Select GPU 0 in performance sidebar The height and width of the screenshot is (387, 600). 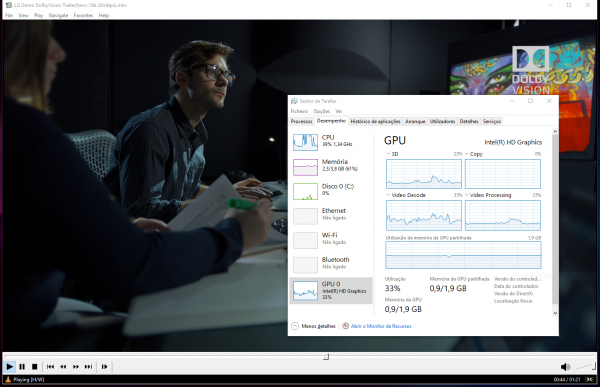coord(331,291)
